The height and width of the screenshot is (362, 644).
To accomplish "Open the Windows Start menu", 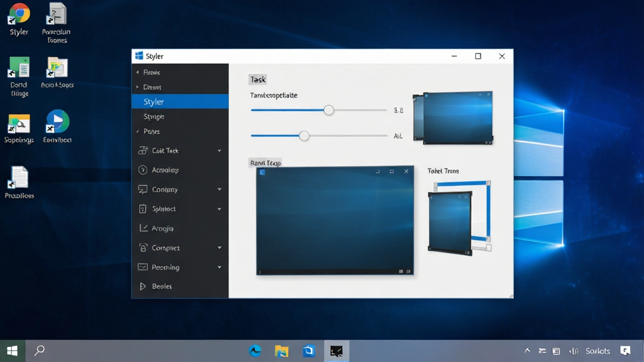I will (x=13, y=351).
